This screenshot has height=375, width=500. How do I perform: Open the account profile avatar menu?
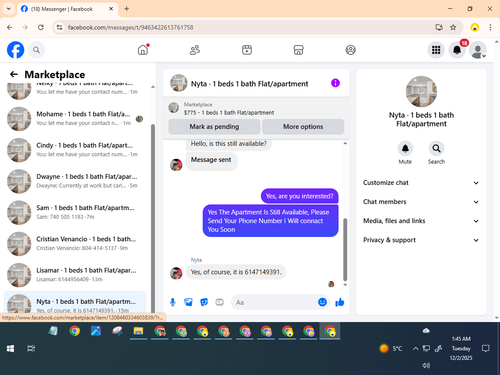pyautogui.click(x=478, y=50)
